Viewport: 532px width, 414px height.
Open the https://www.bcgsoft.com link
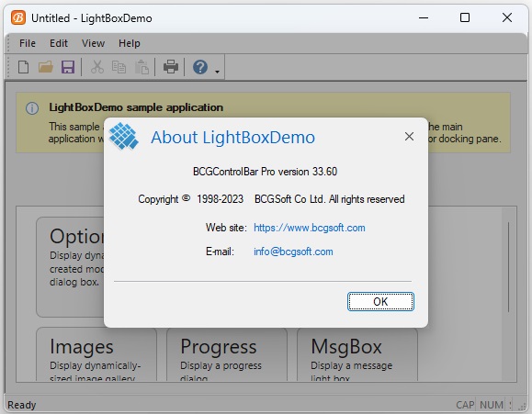[x=310, y=228]
